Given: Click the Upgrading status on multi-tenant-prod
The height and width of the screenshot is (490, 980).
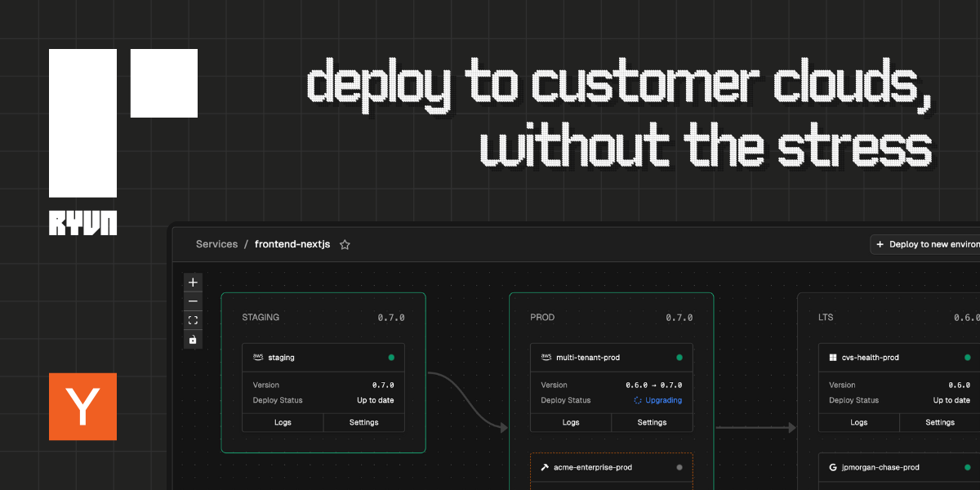Looking at the screenshot, I should (x=658, y=400).
